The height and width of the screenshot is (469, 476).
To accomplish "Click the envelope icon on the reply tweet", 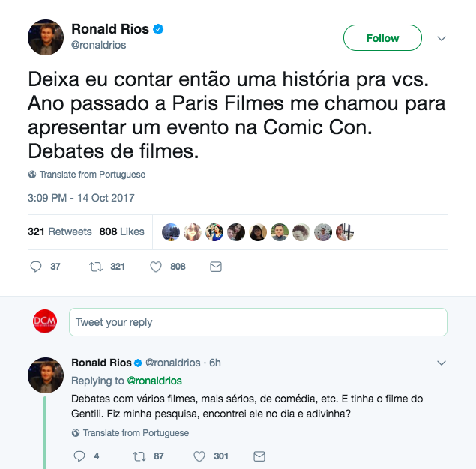I will pyautogui.click(x=259, y=456).
